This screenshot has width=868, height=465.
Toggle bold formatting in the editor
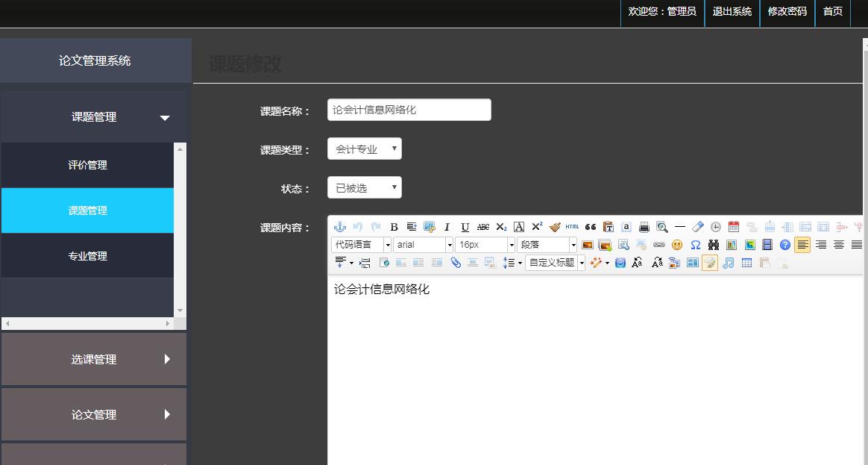point(394,227)
